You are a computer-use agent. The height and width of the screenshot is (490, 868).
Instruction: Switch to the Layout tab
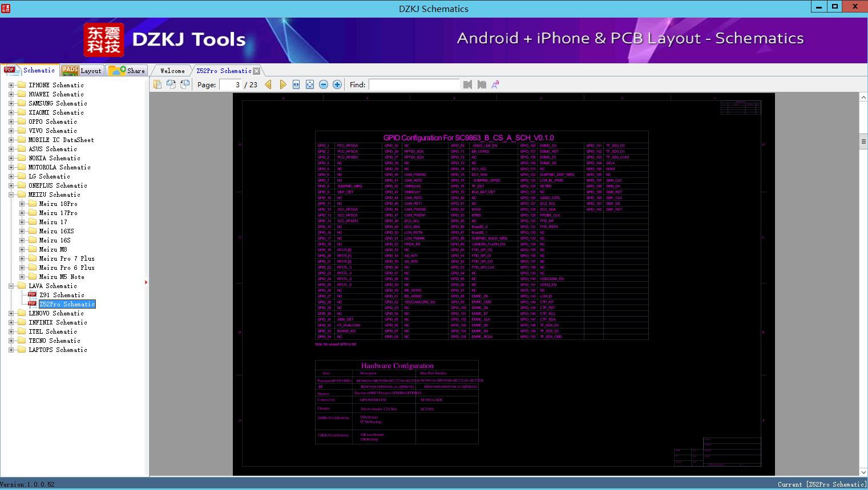(82, 71)
